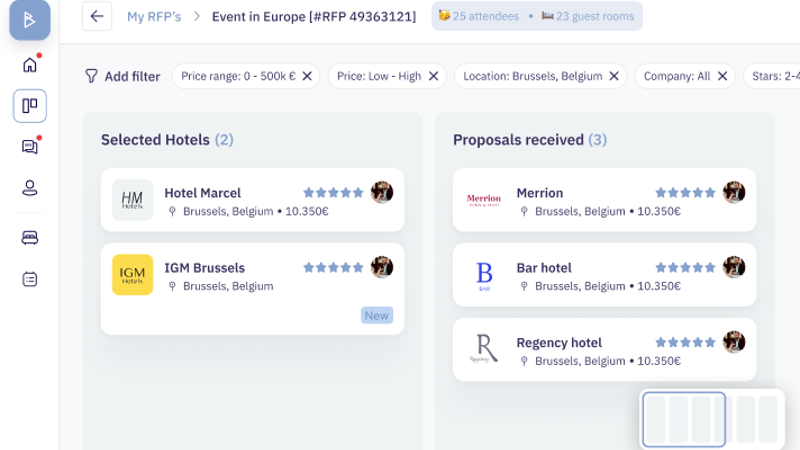Open the bed rooms sidebar icon

pyautogui.click(x=30, y=238)
